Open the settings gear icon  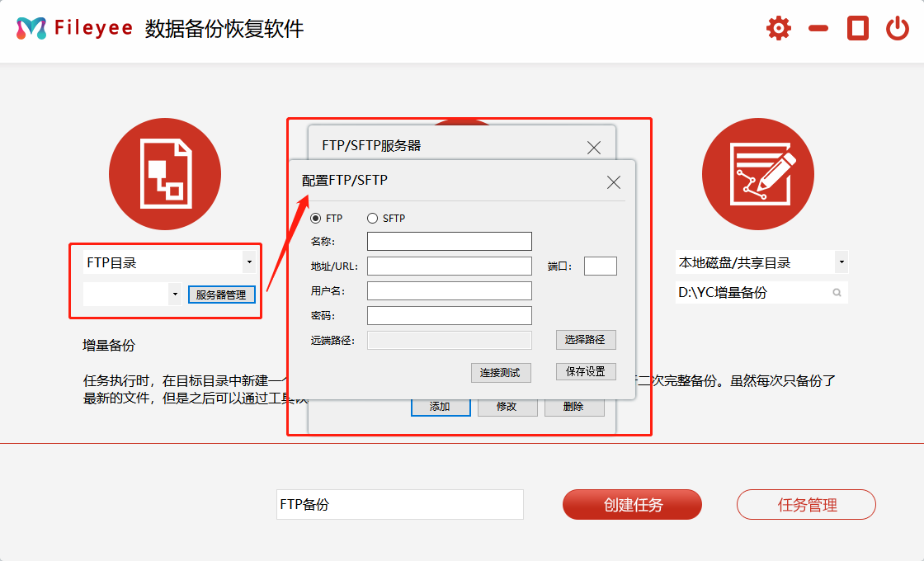[x=777, y=27]
